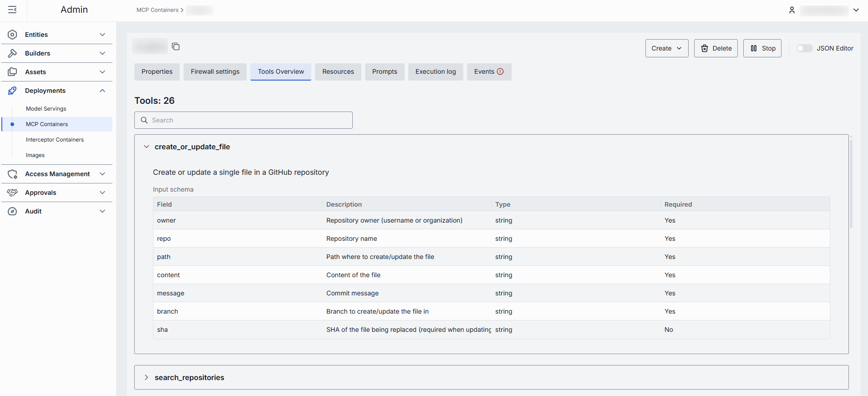Click the Assets icon in the sidebar
The height and width of the screenshot is (396, 868).
pyautogui.click(x=13, y=72)
